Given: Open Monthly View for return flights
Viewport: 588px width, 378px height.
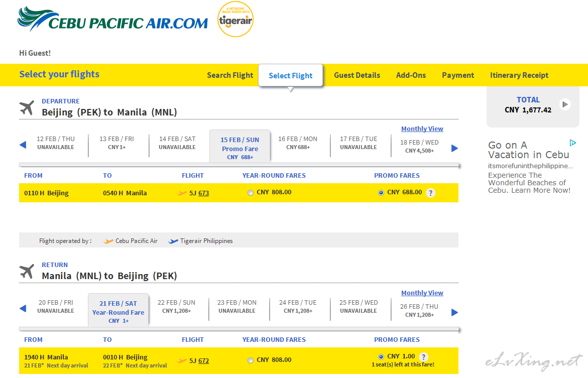Looking at the screenshot, I should click(422, 293).
